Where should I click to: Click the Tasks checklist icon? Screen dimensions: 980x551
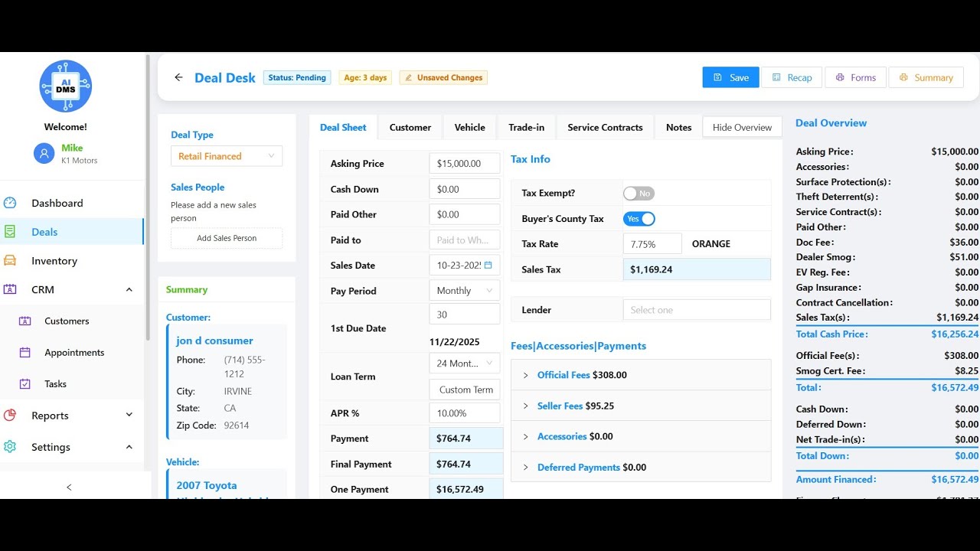24,384
